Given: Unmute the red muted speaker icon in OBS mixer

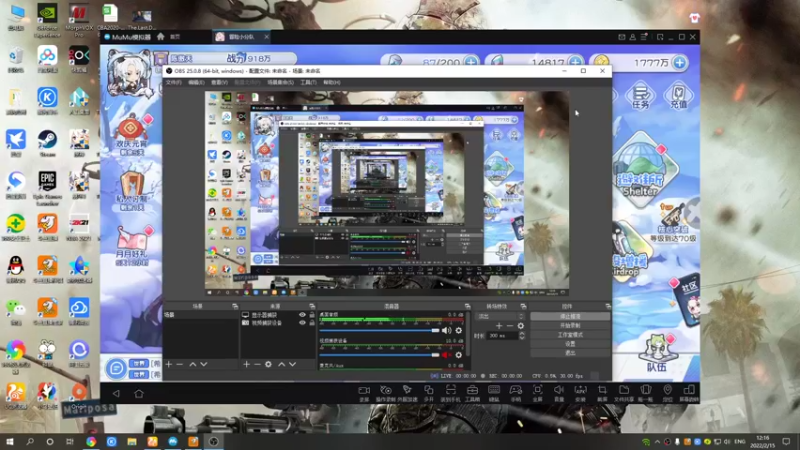Looking at the screenshot, I should [x=446, y=355].
